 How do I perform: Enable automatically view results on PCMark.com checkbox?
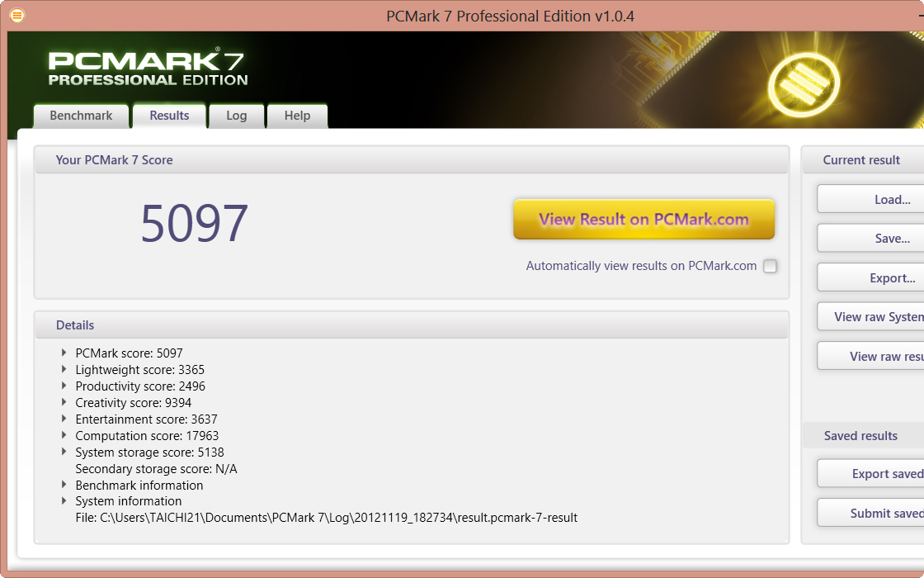(x=770, y=266)
